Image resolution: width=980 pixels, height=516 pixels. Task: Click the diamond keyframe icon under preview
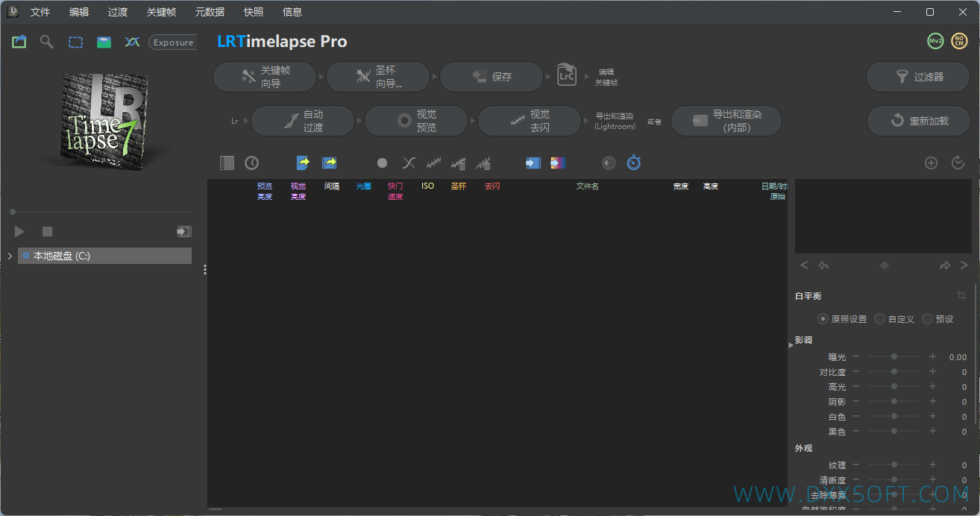click(885, 265)
